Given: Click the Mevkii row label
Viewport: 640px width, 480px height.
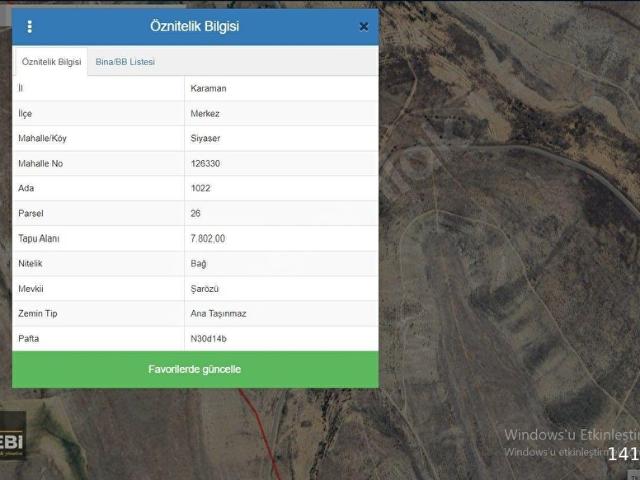Looking at the screenshot, I should [x=31, y=289].
